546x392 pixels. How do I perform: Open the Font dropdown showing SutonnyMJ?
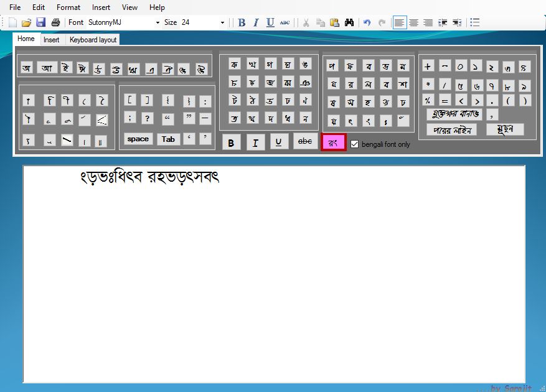click(159, 22)
